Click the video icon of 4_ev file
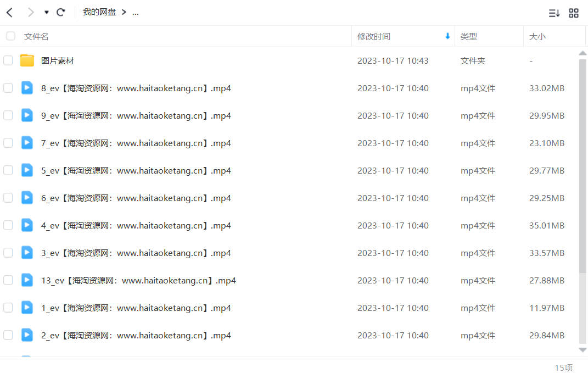 (x=27, y=225)
